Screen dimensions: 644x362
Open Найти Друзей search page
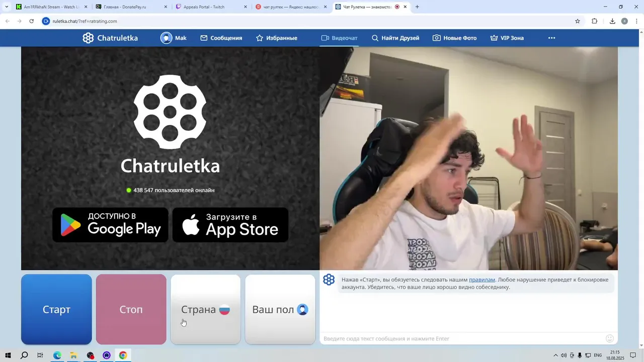(395, 38)
